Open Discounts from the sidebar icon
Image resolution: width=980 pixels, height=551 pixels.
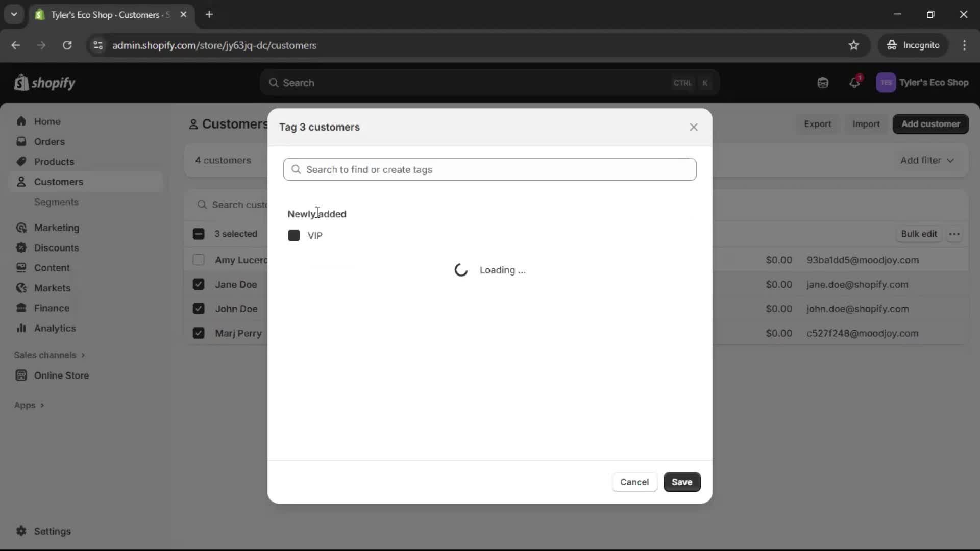click(21, 248)
